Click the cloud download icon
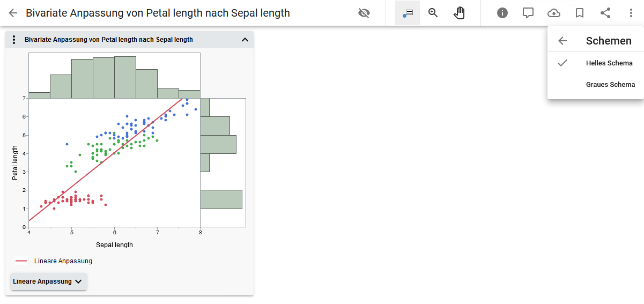This screenshot has width=644, height=304. (x=554, y=13)
